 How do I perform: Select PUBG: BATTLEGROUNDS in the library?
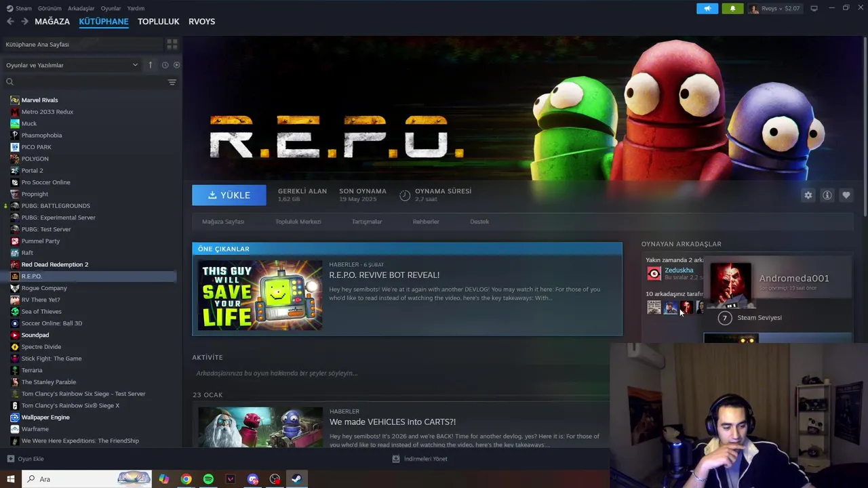56,206
